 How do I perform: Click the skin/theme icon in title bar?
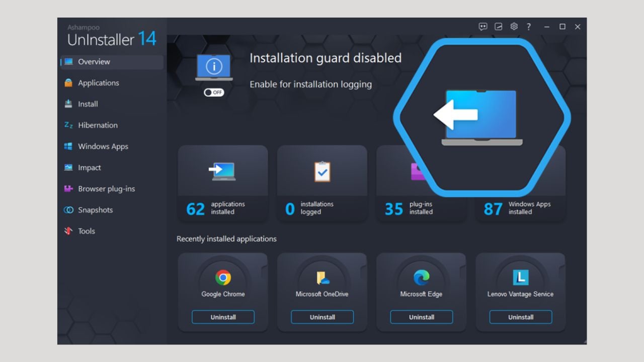pos(499,27)
